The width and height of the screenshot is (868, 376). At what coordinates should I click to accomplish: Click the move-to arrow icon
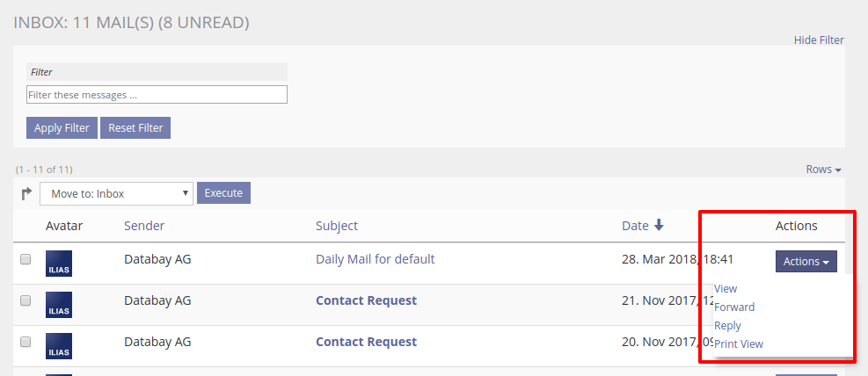26,193
